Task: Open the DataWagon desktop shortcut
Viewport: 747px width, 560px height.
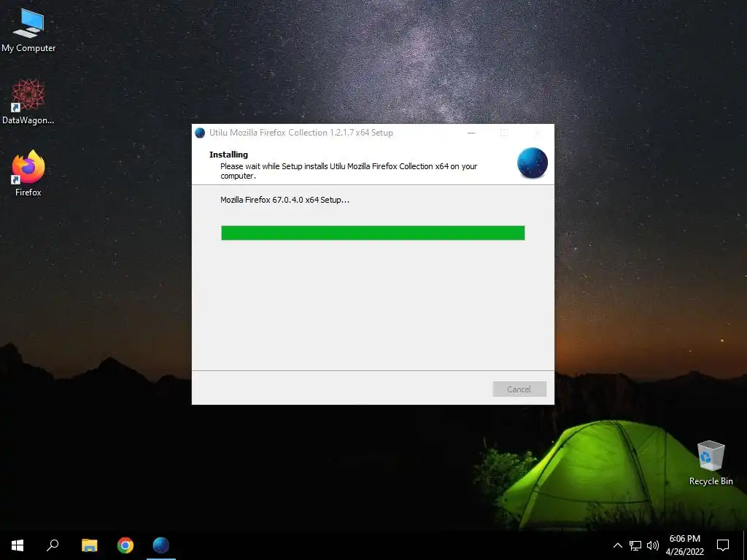Action: point(28,102)
